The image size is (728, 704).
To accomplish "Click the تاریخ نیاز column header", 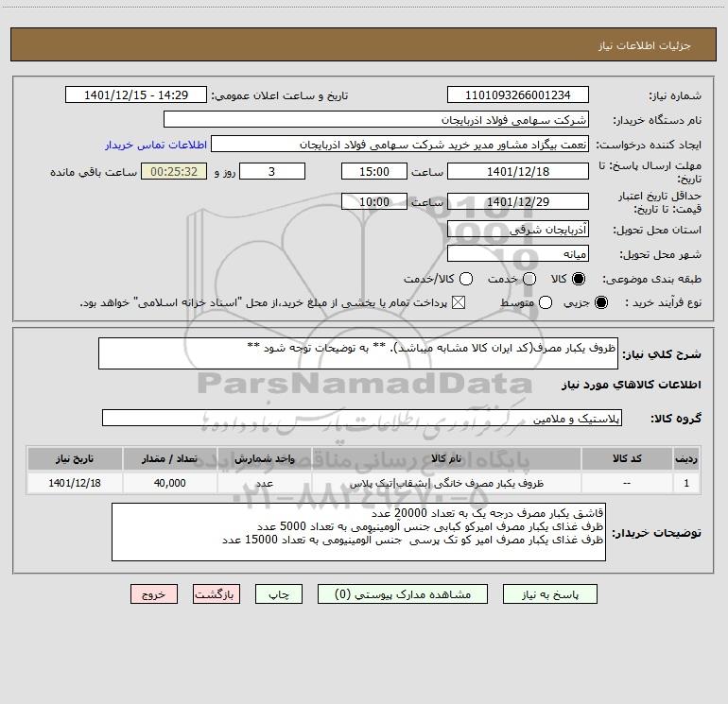I will [75, 458].
